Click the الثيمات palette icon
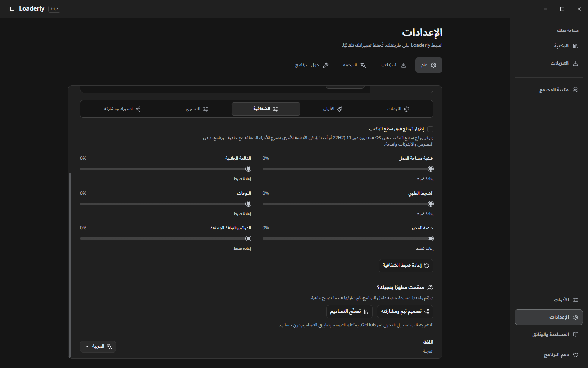This screenshot has height=368, width=588. 406,109
